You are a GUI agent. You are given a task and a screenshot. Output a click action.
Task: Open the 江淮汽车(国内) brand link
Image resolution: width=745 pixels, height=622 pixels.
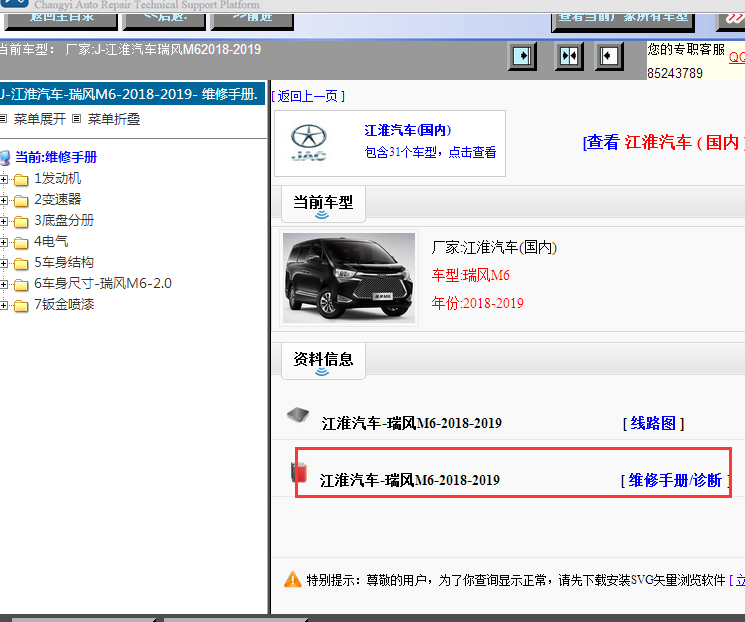click(408, 130)
